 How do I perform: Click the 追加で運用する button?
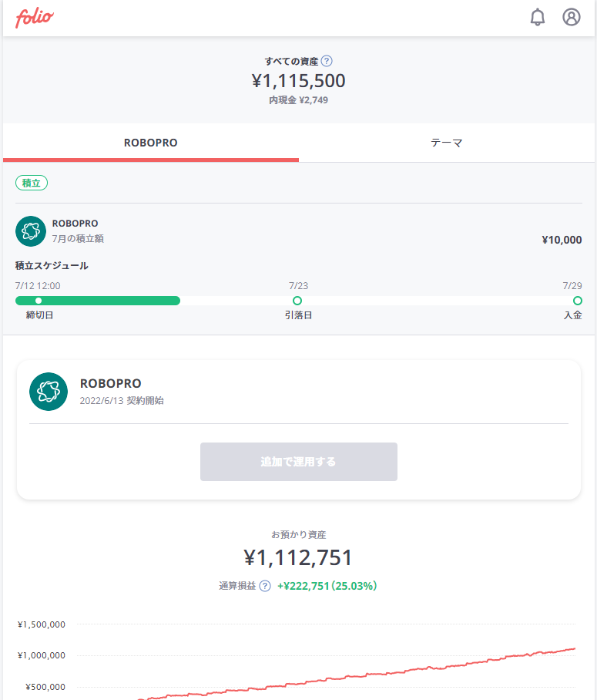[299, 462]
